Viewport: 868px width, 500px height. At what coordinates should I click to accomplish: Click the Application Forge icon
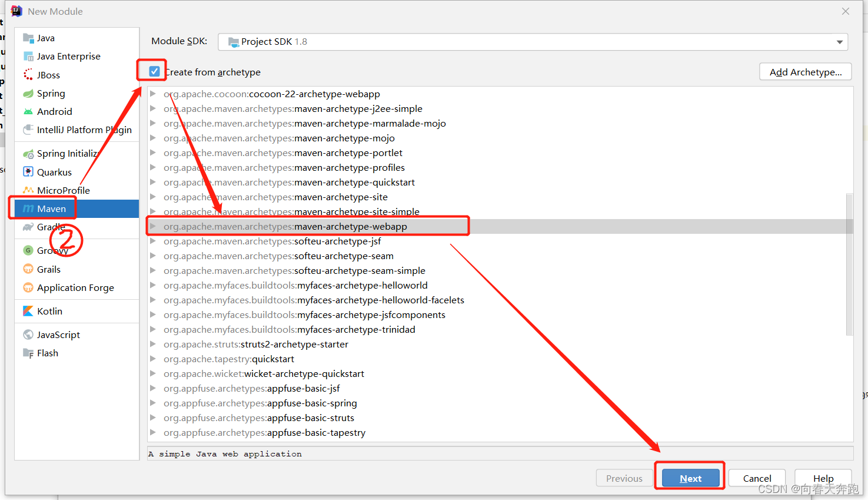pos(28,287)
